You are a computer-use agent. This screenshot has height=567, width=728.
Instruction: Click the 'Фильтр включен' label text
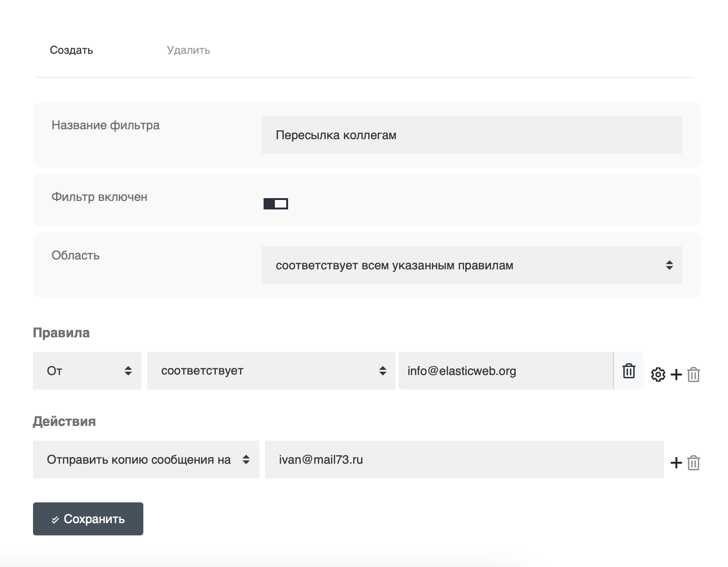click(x=99, y=197)
